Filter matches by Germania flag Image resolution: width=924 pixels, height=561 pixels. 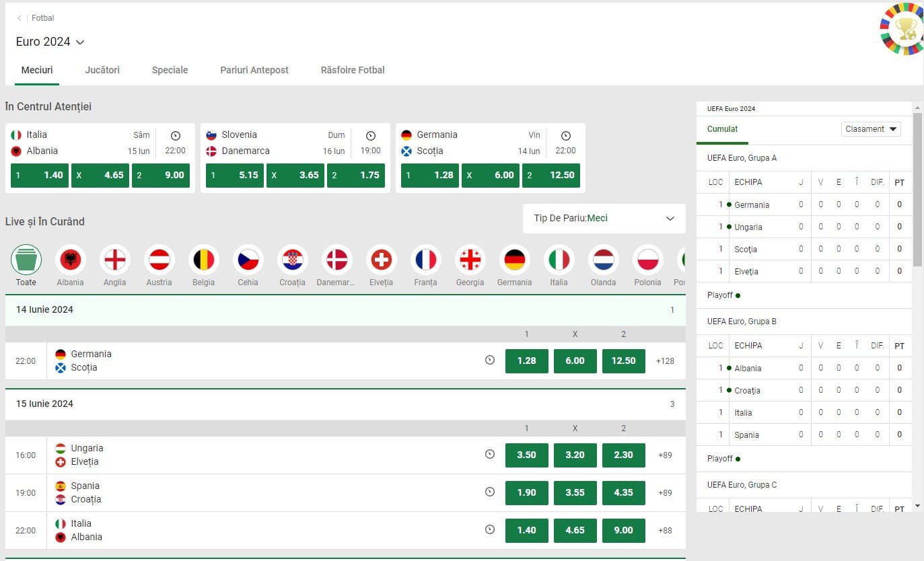515,260
